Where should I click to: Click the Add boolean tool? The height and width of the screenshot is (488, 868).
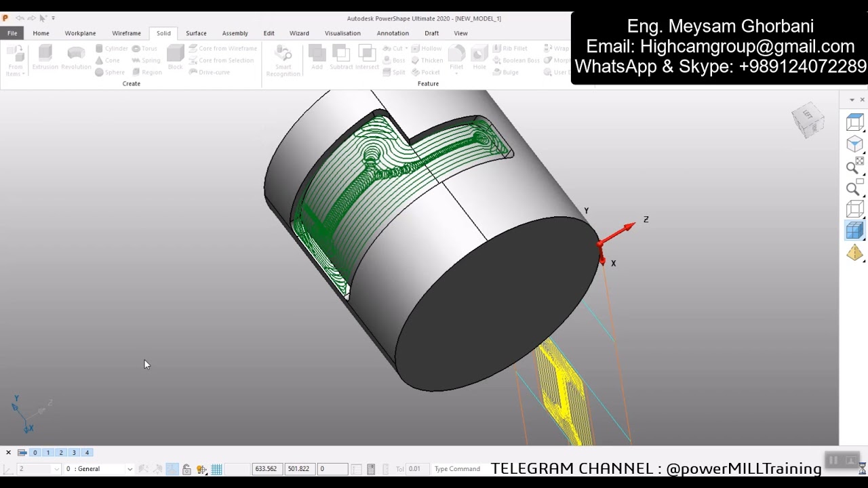(317, 58)
